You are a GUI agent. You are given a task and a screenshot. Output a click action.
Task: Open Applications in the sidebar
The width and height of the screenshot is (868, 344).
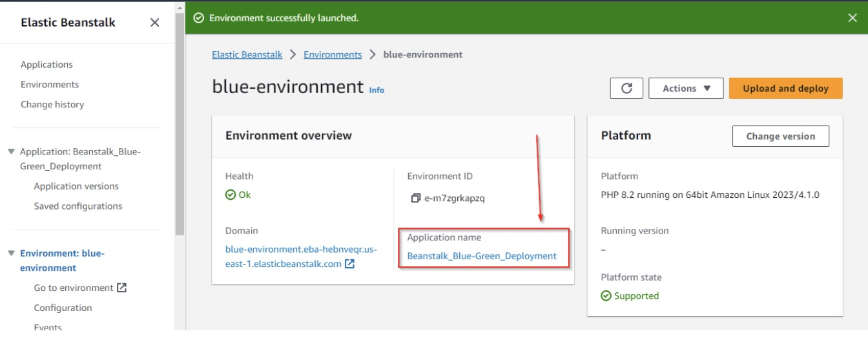(46, 65)
